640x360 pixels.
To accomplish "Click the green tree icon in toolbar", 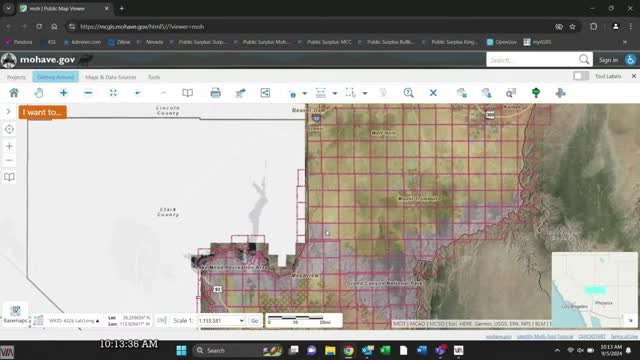I will coord(536,93).
